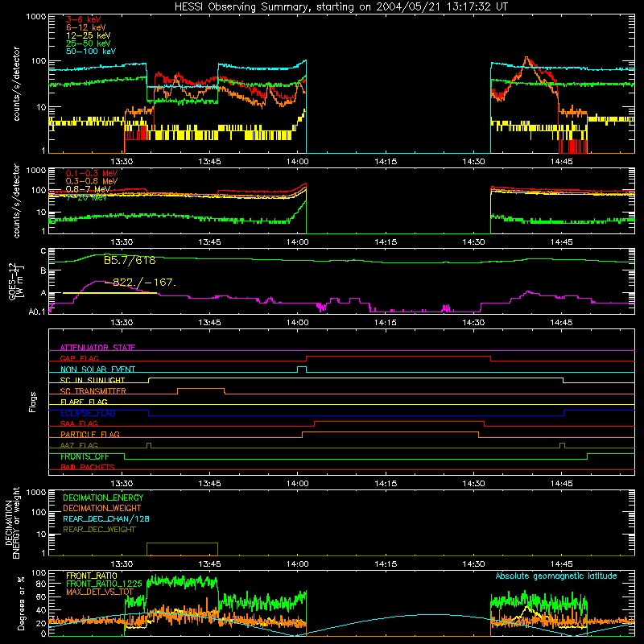
Task: Select the GAP_FLAG label
Action: (79, 358)
